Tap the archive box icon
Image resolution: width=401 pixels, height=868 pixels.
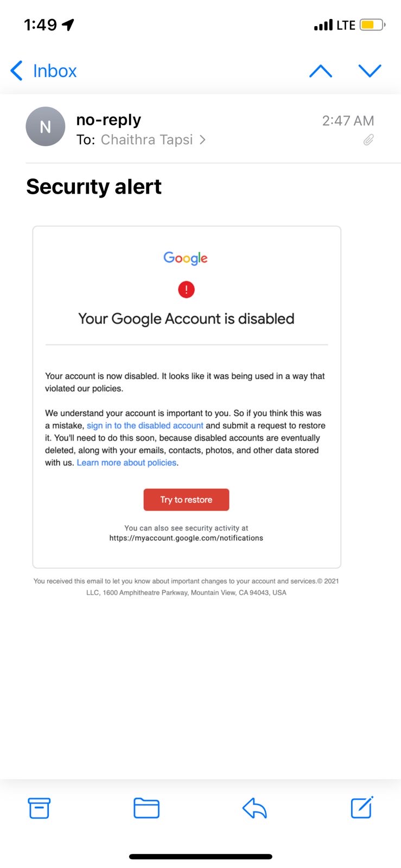39,808
